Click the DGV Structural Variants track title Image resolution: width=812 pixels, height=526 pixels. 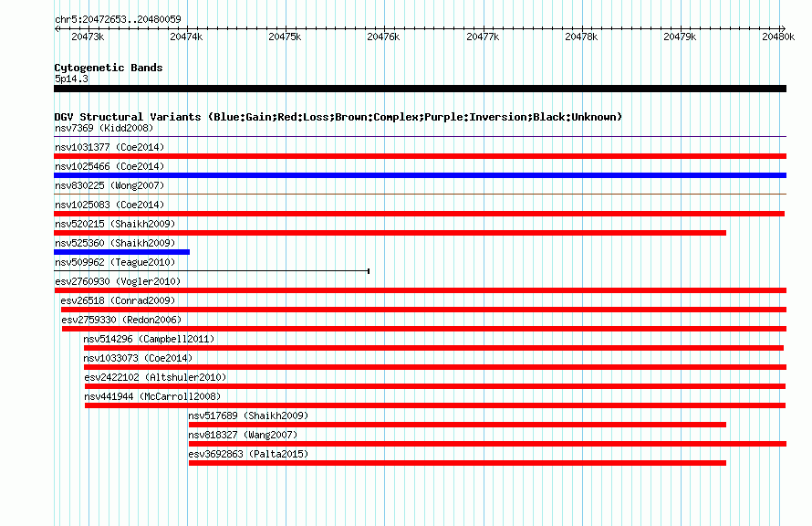338,117
